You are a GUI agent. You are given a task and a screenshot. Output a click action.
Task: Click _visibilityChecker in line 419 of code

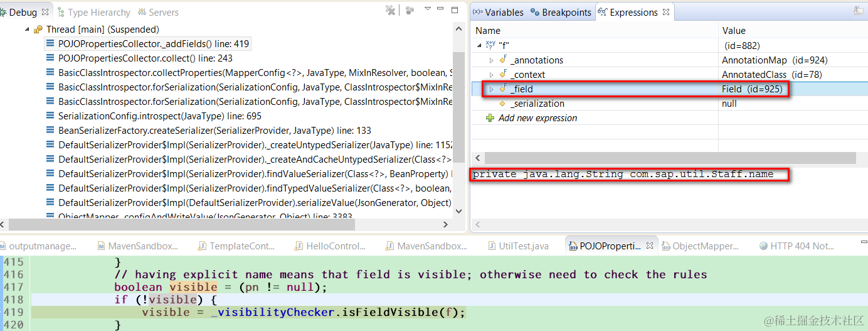pyautogui.click(x=272, y=312)
